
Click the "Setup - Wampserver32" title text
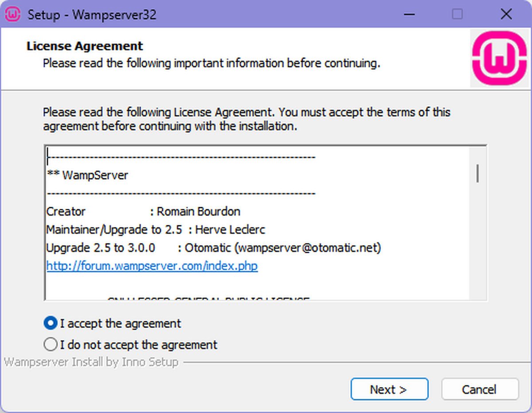point(92,15)
